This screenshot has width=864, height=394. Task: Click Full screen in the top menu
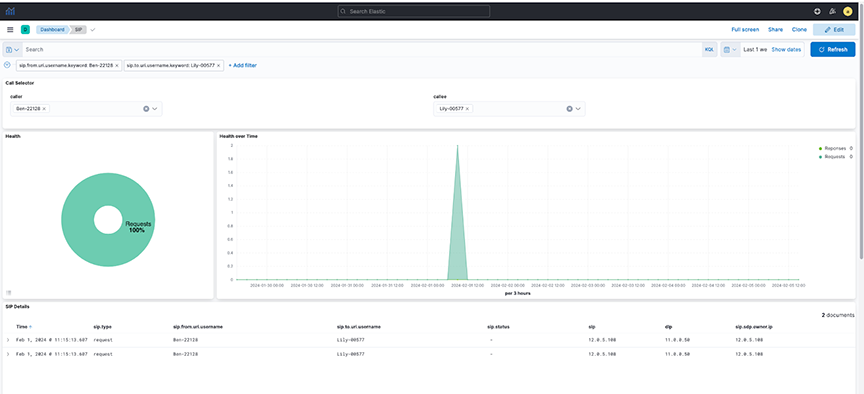coord(745,30)
